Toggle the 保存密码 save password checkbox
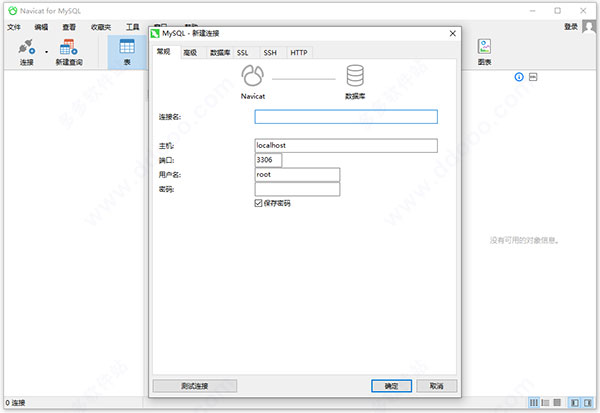This screenshot has height=413, width=600. click(258, 203)
